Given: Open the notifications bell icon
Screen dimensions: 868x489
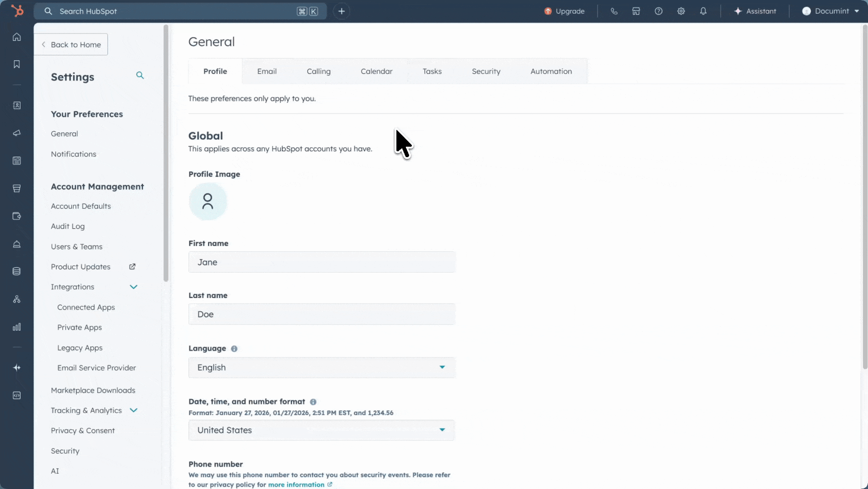Looking at the screenshot, I should click(703, 11).
